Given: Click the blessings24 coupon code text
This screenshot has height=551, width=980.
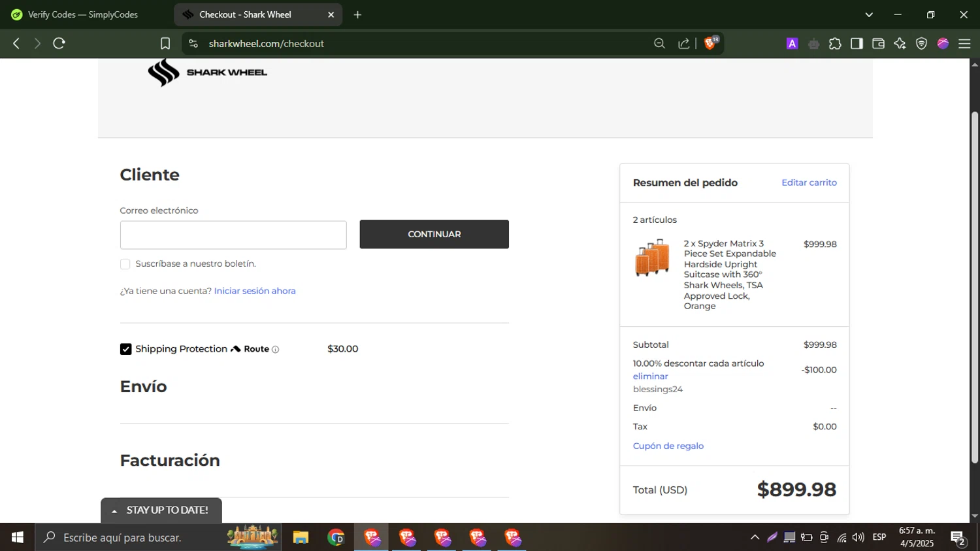Looking at the screenshot, I should click(x=657, y=390).
